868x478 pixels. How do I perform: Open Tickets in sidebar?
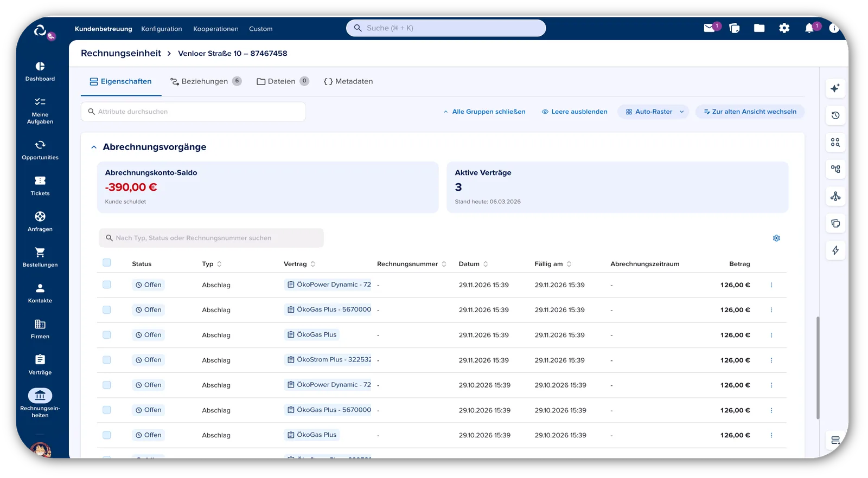point(40,186)
